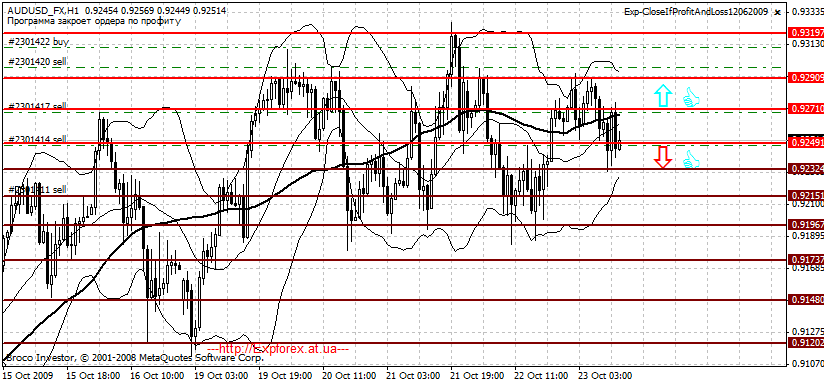Open the expforex.at.ua link text
The width and height of the screenshot is (824, 383).
278,348
